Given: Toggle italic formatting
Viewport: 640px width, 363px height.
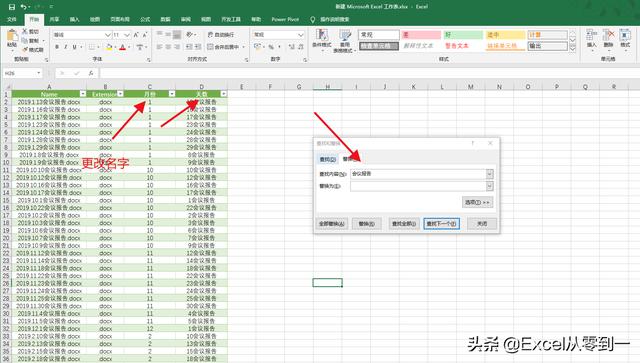Looking at the screenshot, I should (65, 47).
